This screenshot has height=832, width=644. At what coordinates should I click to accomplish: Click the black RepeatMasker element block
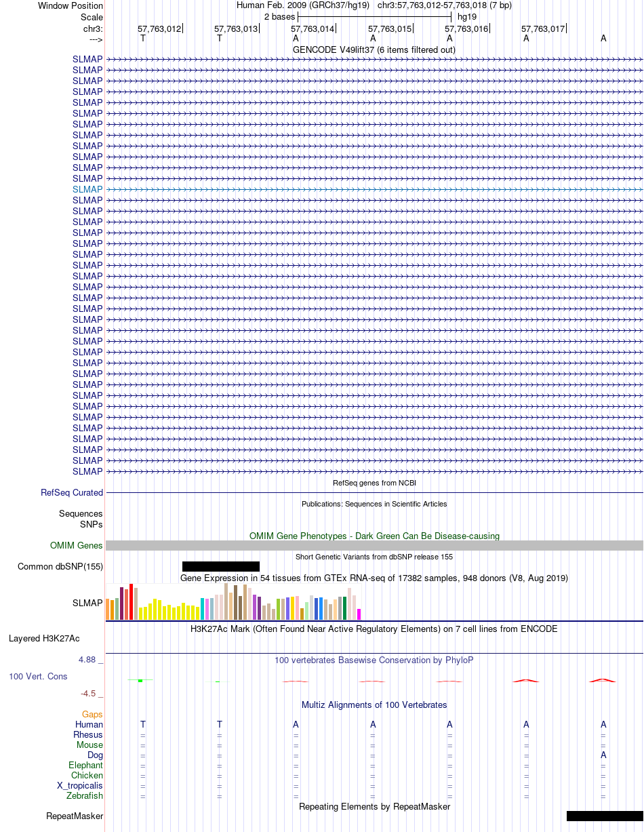pos(605,816)
